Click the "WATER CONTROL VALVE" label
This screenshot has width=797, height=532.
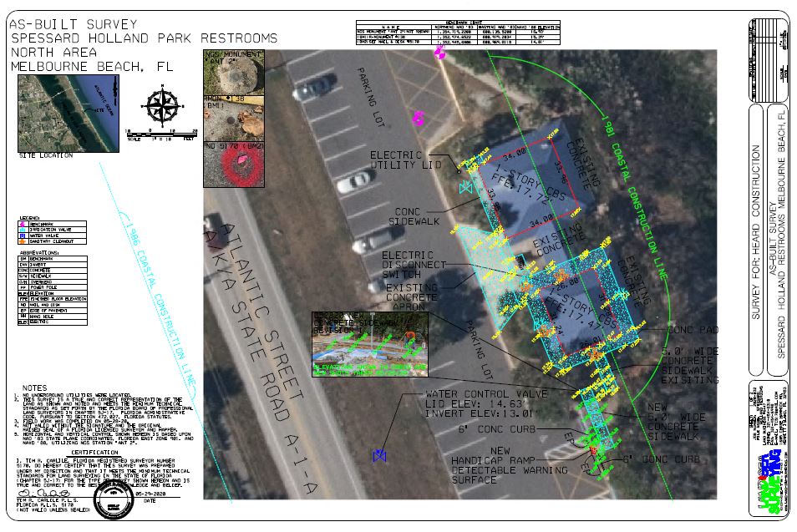486,394
